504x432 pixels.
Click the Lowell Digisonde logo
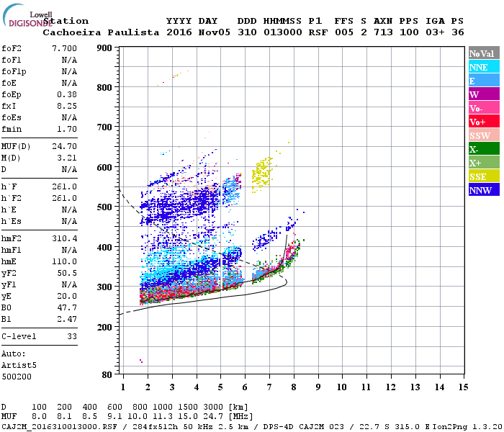[27, 16]
